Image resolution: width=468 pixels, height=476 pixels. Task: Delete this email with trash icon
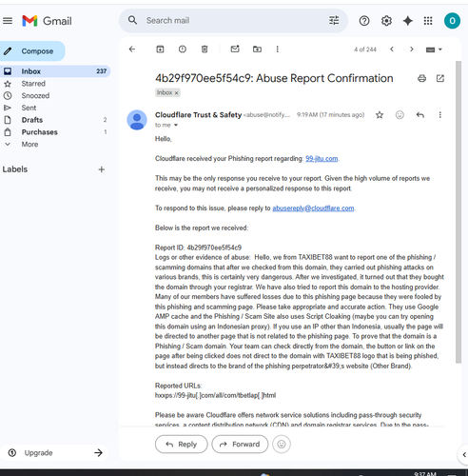(205, 50)
